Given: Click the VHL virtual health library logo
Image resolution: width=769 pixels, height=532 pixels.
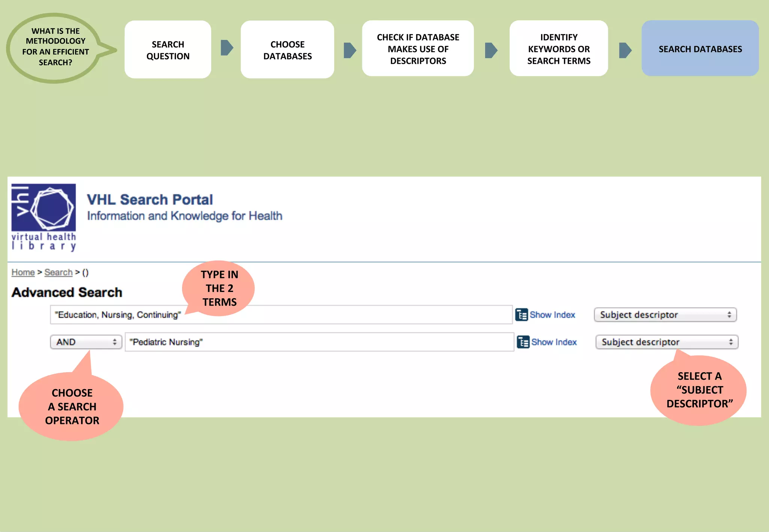Looking at the screenshot, I should (x=44, y=217).
